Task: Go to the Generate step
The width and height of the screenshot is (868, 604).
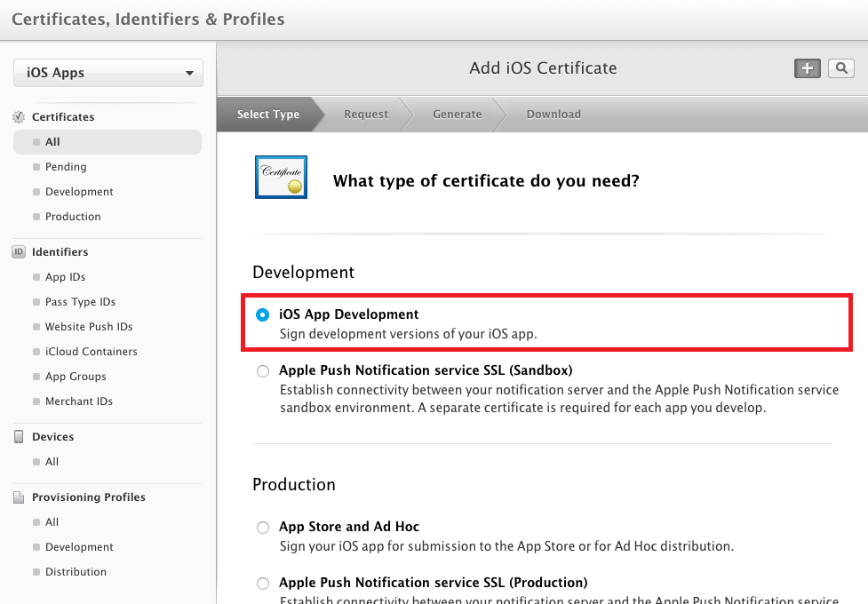Action: tap(458, 114)
